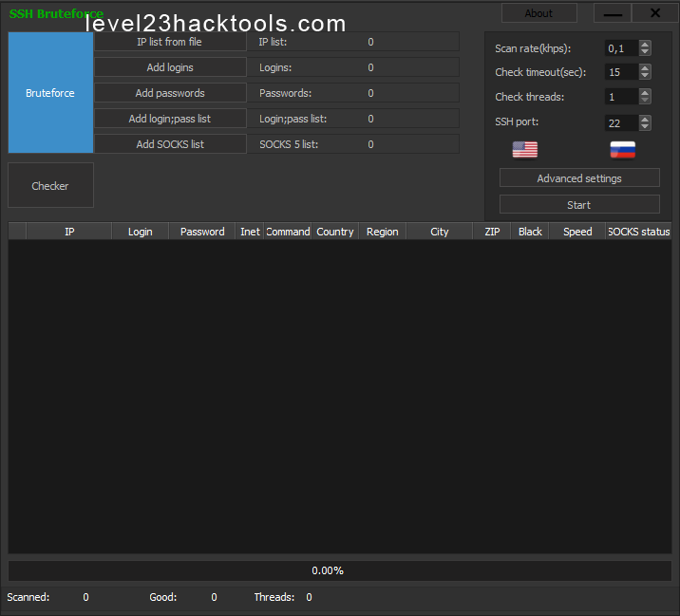Sort by the IP column header
The height and width of the screenshot is (616, 680).
[x=69, y=232]
